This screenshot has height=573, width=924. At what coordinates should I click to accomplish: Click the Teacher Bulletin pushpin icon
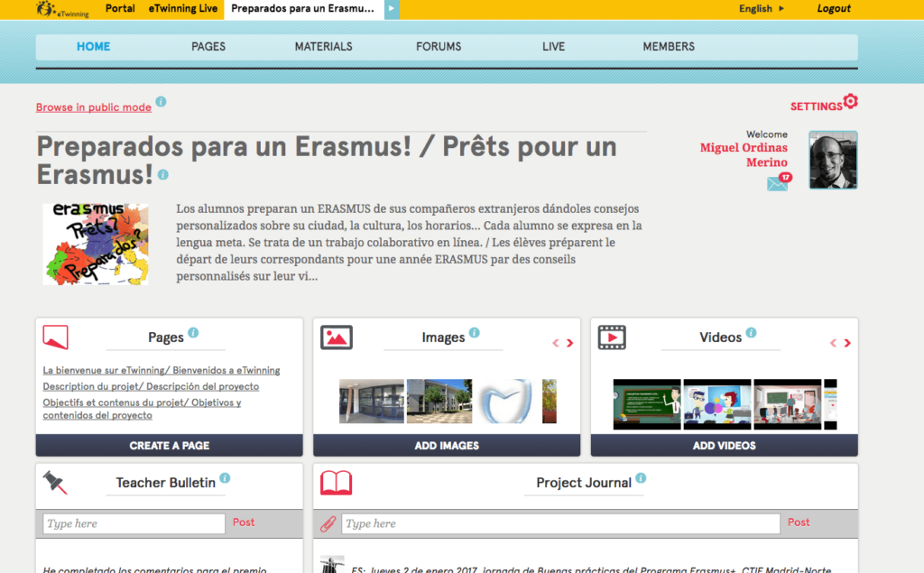click(55, 482)
